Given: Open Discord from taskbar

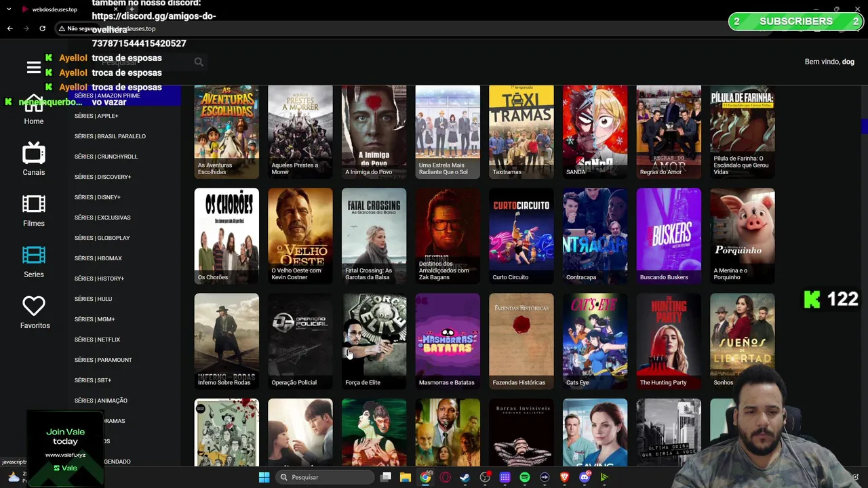Looking at the screenshot, I should (x=585, y=477).
